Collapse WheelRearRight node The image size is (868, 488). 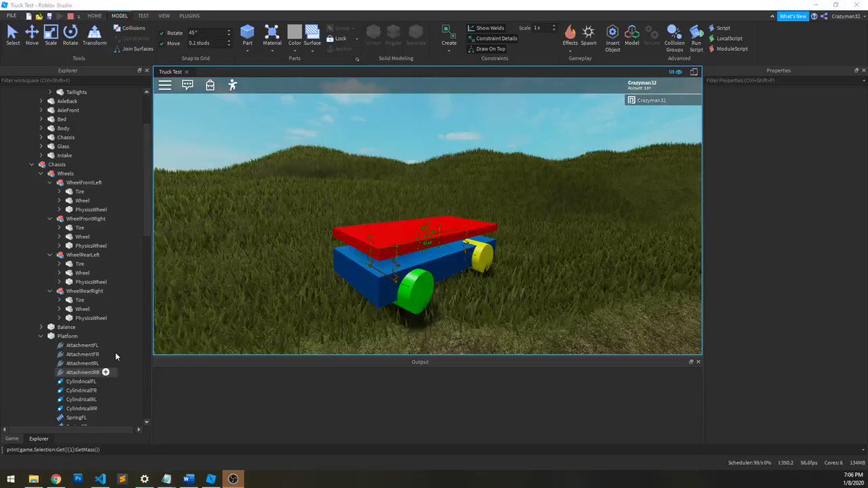50,291
